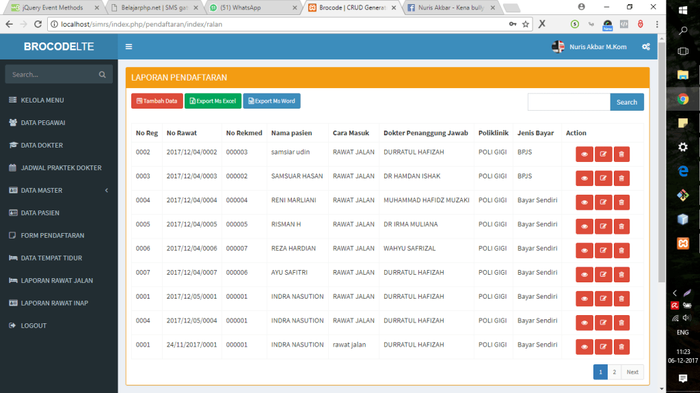Open the settings gears icon in header
The image size is (700, 393).
click(x=646, y=46)
